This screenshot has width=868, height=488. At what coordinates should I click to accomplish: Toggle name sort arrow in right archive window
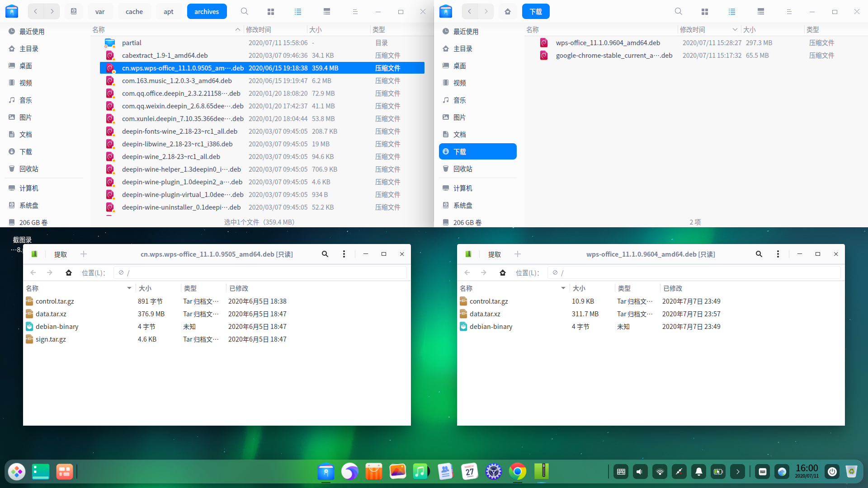[x=563, y=288]
